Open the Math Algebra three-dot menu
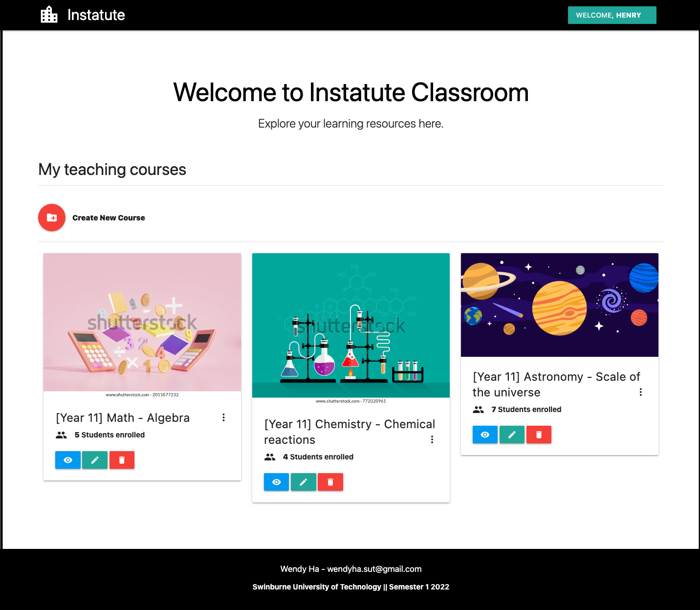The height and width of the screenshot is (610, 700). pyautogui.click(x=223, y=417)
